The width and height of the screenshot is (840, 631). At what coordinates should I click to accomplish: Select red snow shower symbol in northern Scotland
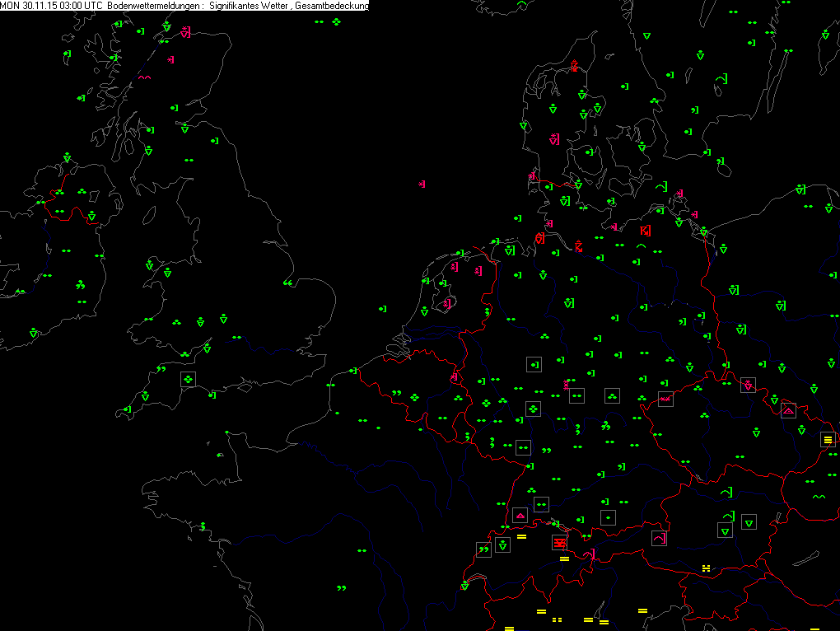(x=185, y=32)
